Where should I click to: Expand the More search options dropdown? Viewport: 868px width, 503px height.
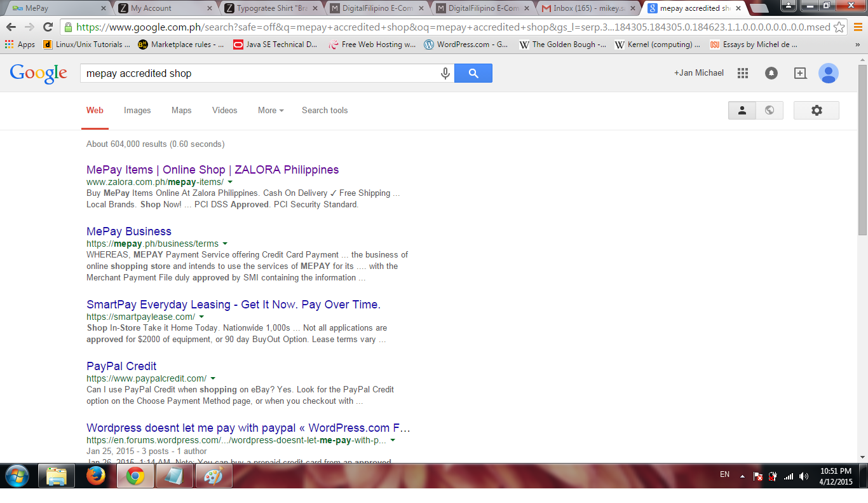[270, 110]
